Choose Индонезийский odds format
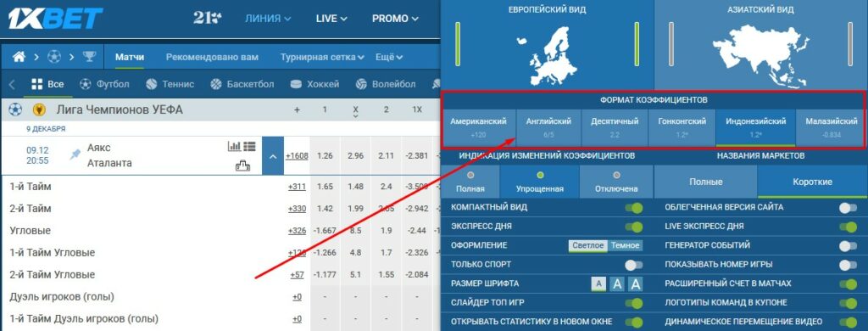The image size is (868, 331). click(755, 127)
